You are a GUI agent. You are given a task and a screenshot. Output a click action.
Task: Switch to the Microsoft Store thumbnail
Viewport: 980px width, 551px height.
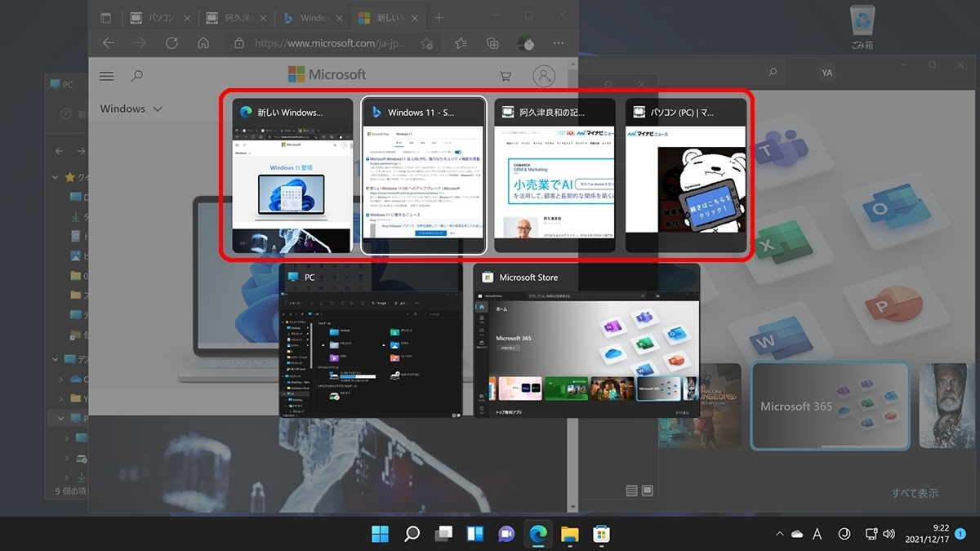[586, 340]
